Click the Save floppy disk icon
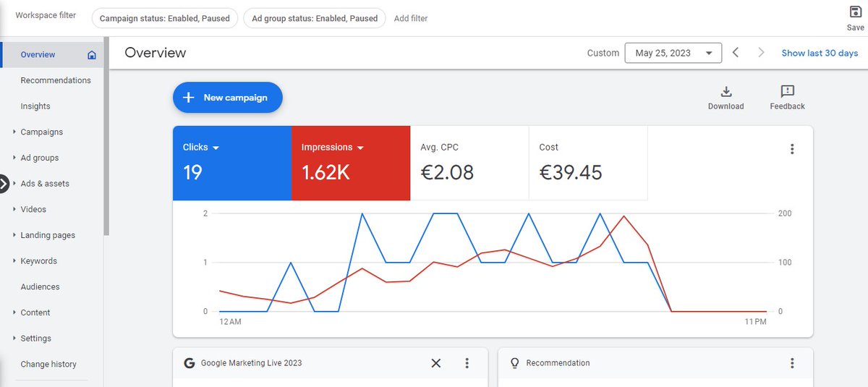This screenshot has height=387, width=868. 855,12
